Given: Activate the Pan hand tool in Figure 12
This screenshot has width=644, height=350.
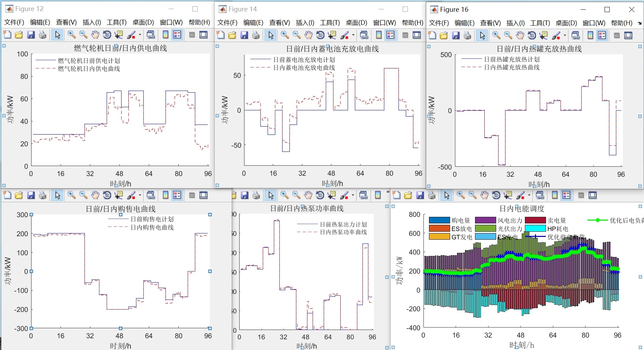Looking at the screenshot, I should click(x=95, y=35).
